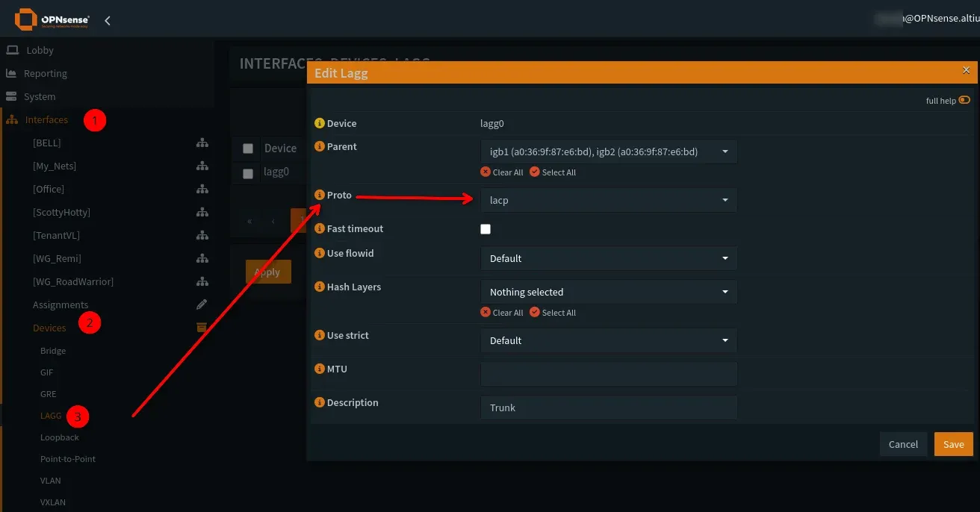Show help info for Use flowid
The image size is (980, 512).
[x=320, y=254]
